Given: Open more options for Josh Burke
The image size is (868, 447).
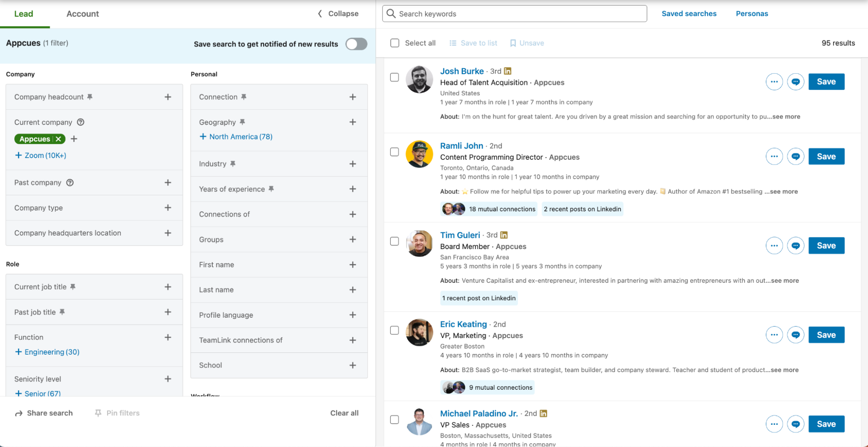Looking at the screenshot, I should click(774, 82).
